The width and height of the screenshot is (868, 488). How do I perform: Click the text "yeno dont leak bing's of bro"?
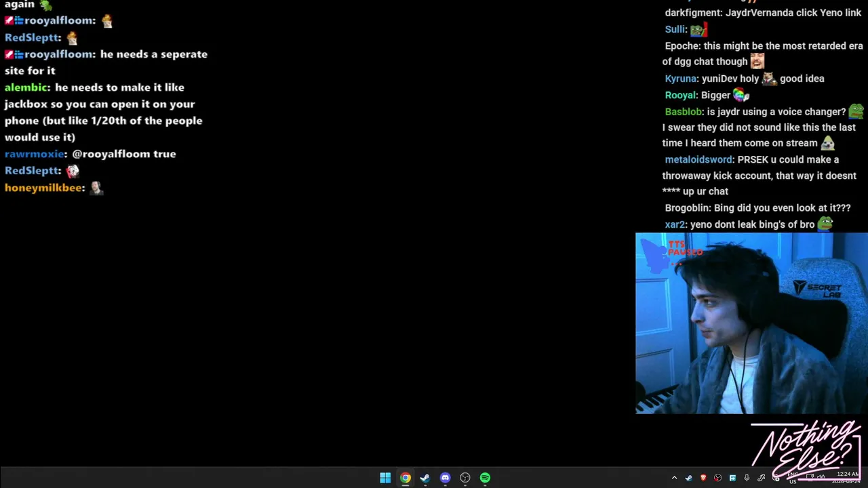[752, 224]
